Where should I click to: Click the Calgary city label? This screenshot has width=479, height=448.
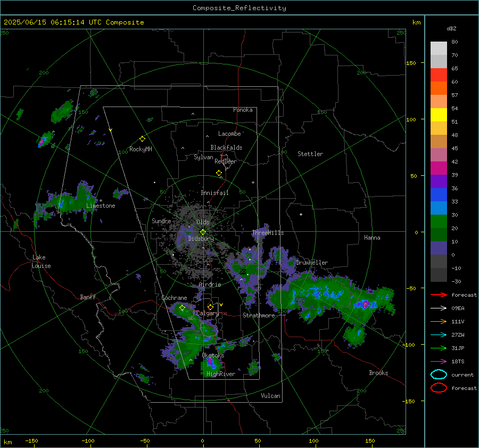click(208, 313)
